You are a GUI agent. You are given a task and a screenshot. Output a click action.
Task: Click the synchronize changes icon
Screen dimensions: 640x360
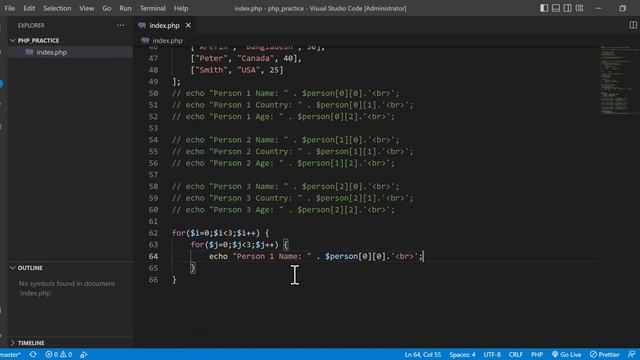(x=33, y=355)
